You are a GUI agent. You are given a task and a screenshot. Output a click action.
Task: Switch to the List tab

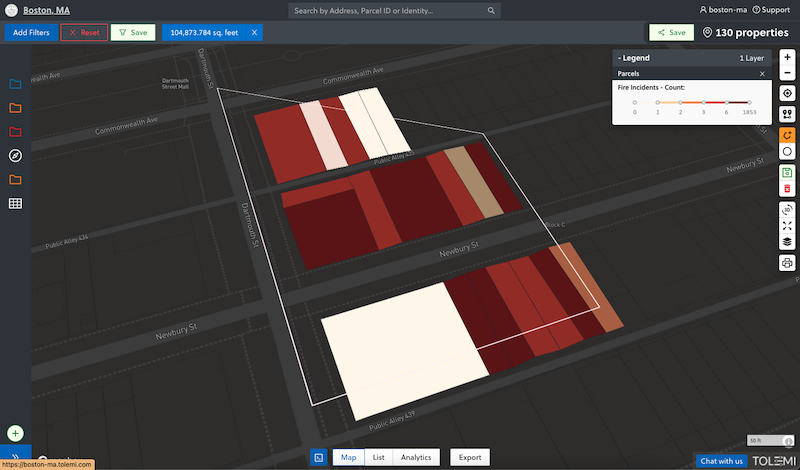378,457
